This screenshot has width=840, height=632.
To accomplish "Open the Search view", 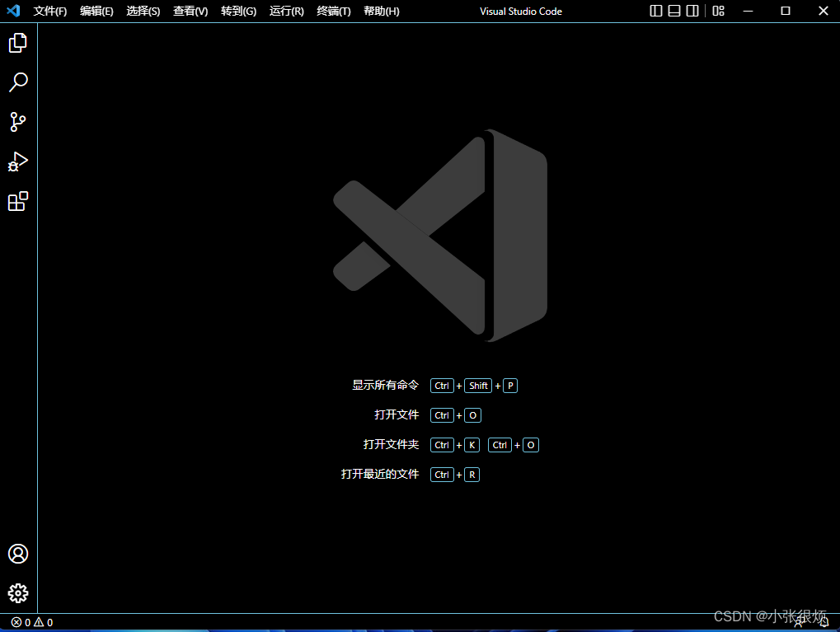I will click(17, 82).
